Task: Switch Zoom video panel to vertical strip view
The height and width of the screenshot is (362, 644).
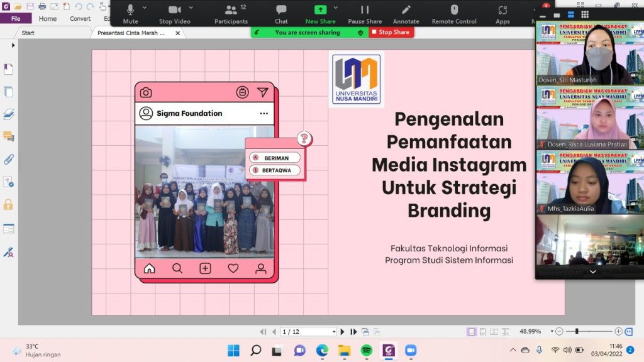Action: (x=570, y=15)
